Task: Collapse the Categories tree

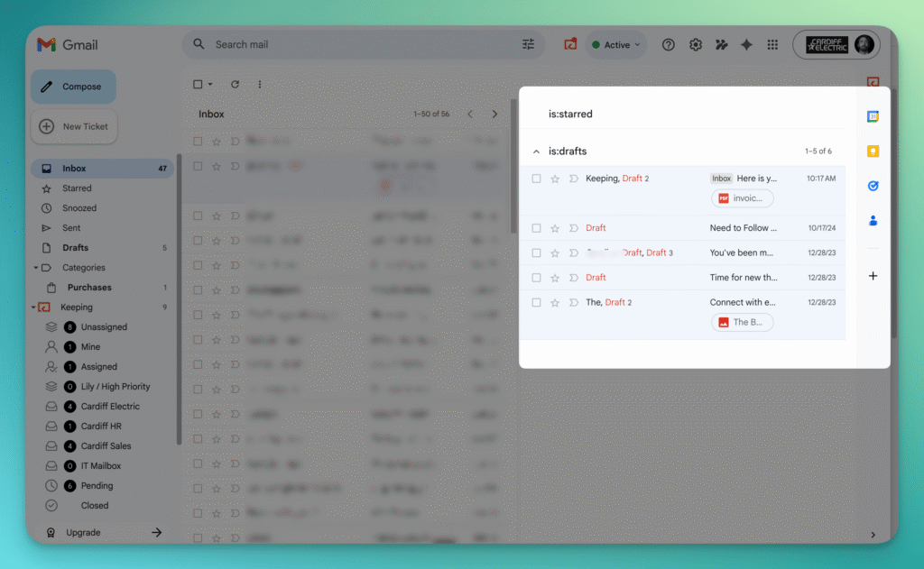Action: (36, 268)
